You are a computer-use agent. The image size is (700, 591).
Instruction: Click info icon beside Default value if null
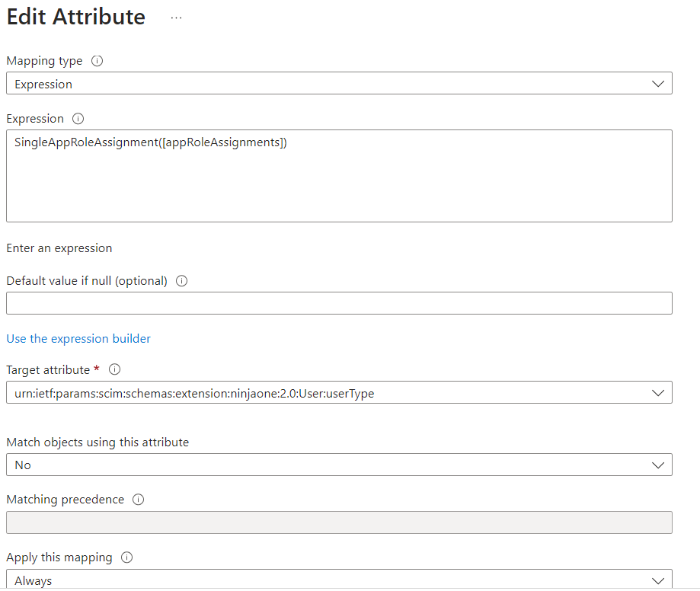[x=181, y=281]
